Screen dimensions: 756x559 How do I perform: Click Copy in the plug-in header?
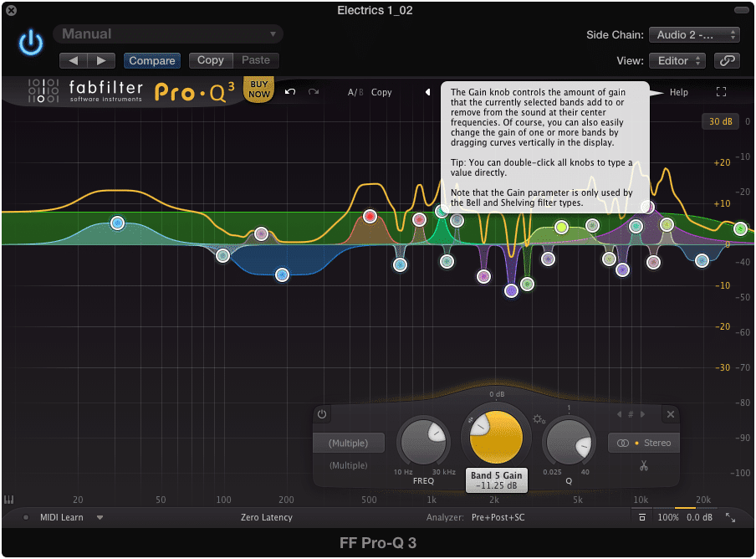point(211,60)
